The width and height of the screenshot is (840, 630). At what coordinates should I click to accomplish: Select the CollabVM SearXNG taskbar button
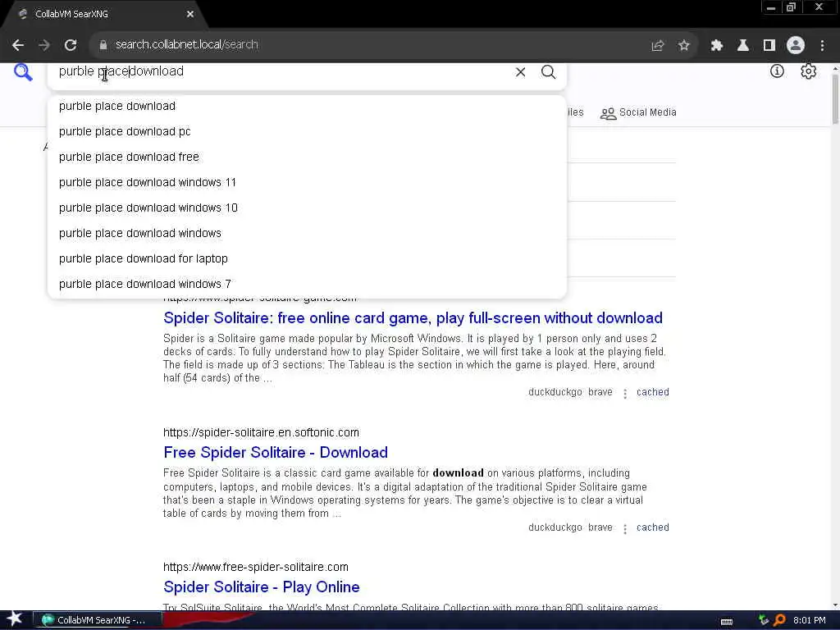pos(98,620)
